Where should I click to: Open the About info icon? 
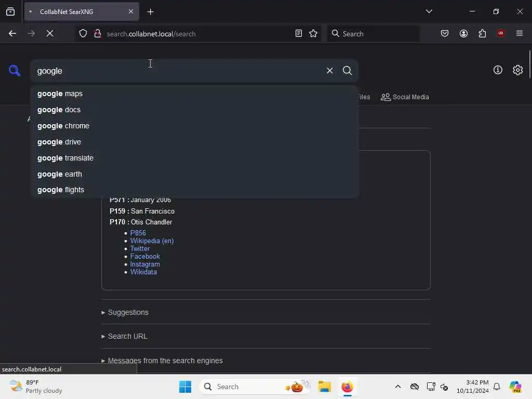[498, 70]
